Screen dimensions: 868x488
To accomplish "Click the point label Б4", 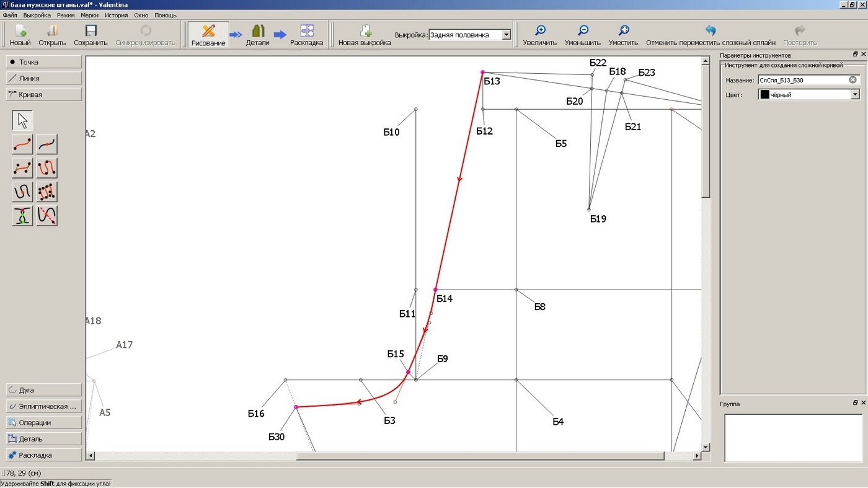I will pos(558,422).
